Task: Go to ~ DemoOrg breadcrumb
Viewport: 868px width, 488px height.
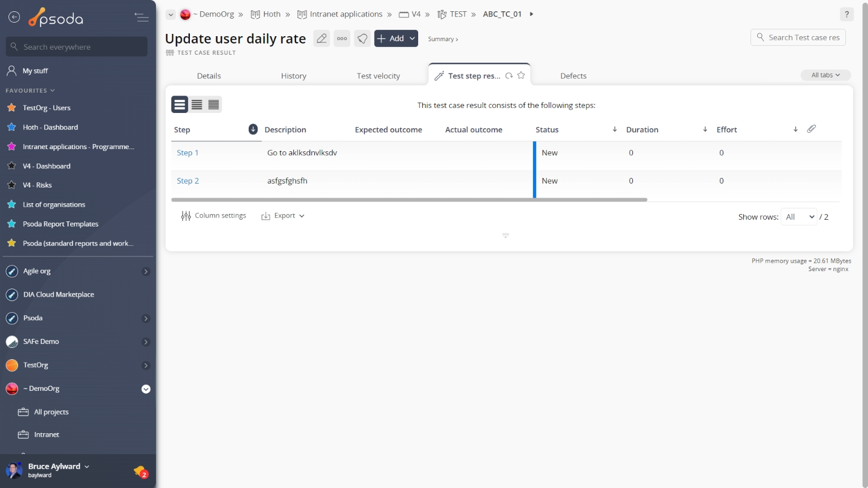Action: [207, 14]
